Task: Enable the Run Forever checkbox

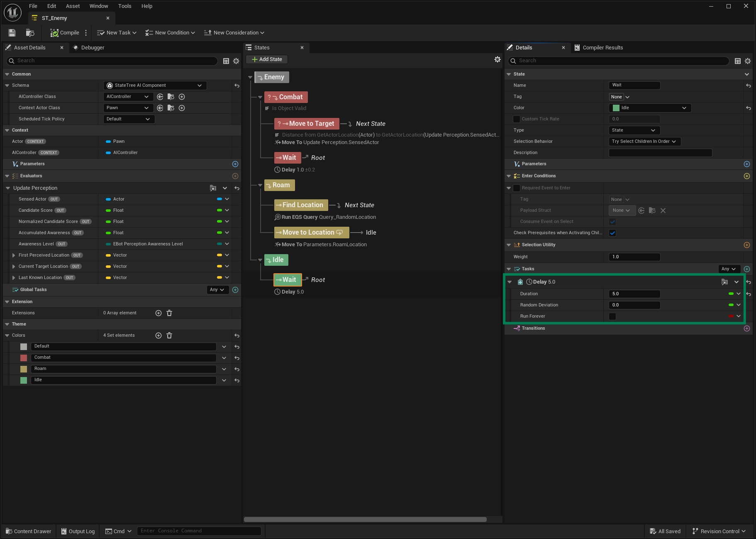Action: click(x=612, y=316)
